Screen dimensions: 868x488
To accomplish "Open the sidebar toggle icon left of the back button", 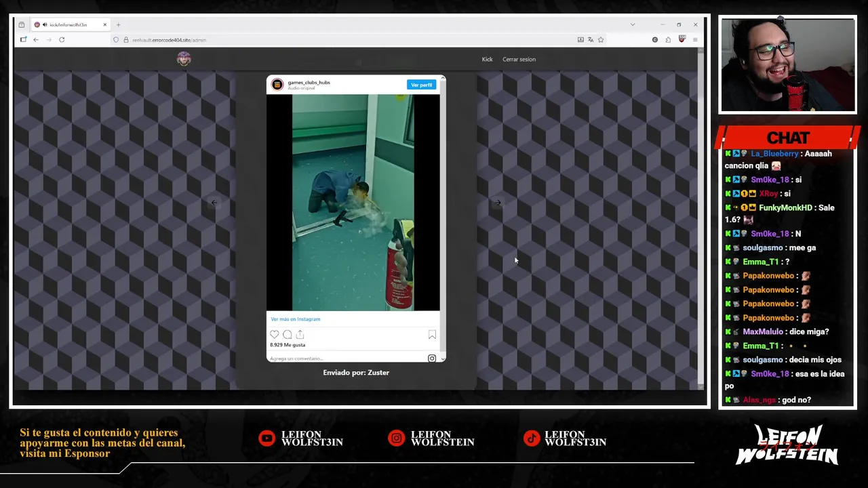I will tap(23, 40).
